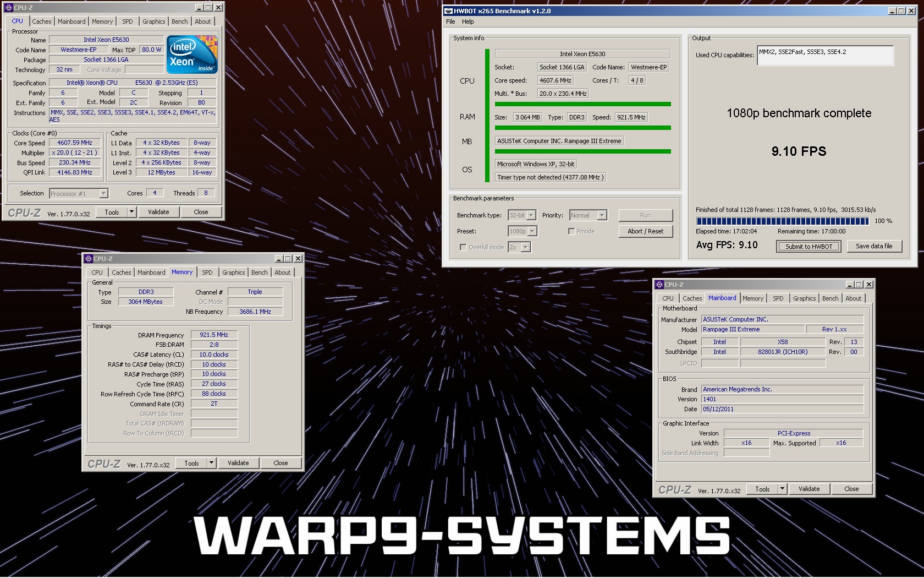Click the Southbridge 82801JR (ICH10R) field

click(x=783, y=352)
